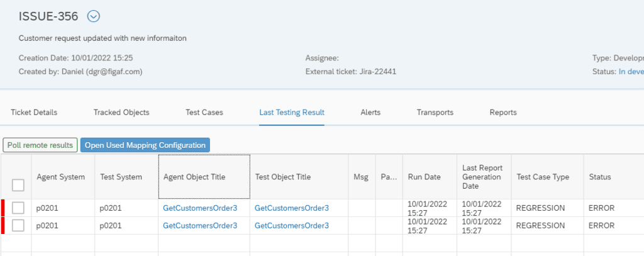Switch to the Tracked Objects tab
The height and width of the screenshot is (256, 644).
pos(121,112)
